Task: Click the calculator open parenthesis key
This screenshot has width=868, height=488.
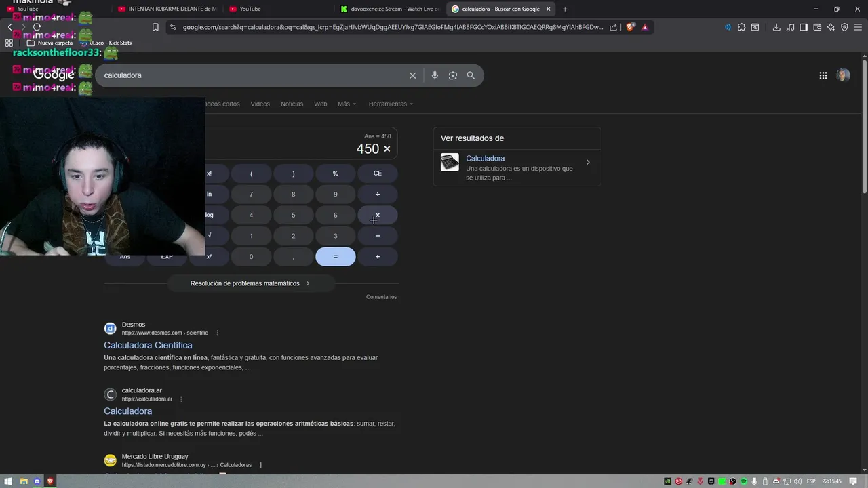Action: pos(251,174)
